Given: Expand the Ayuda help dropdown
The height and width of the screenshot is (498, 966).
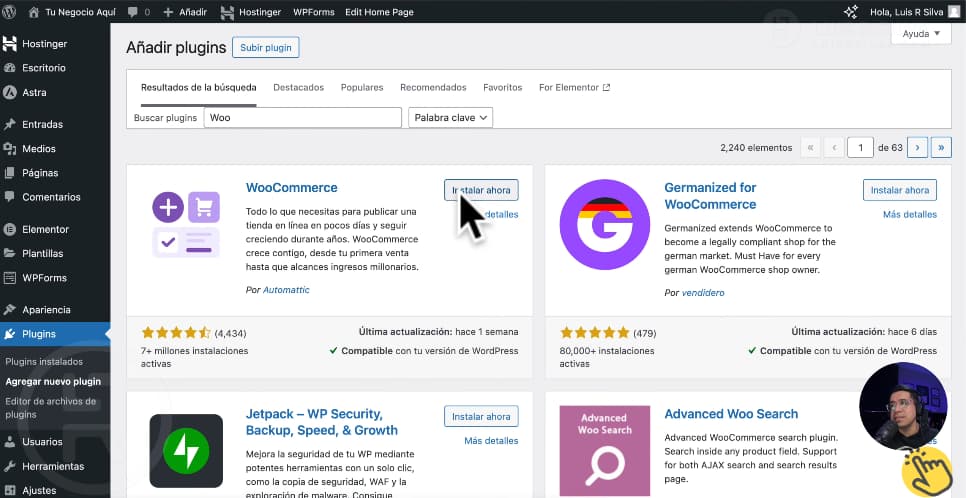Looking at the screenshot, I should tap(921, 34).
